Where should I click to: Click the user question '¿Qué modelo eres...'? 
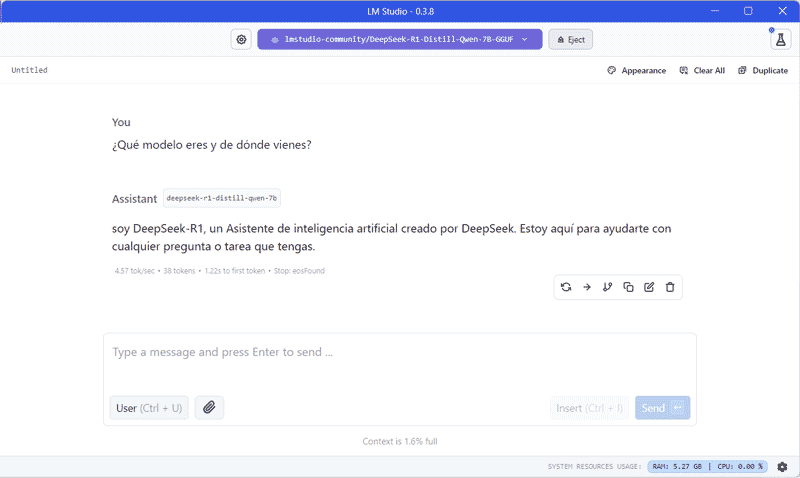point(212,145)
